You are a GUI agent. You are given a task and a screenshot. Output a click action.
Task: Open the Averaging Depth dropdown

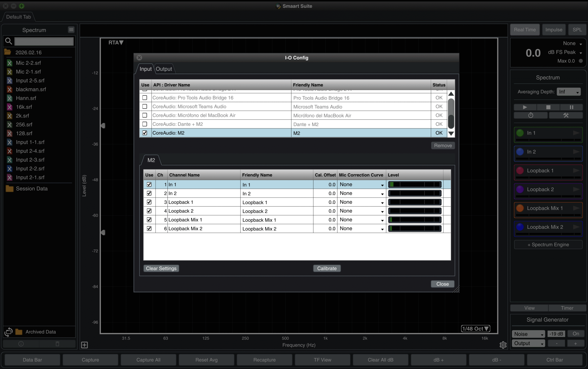568,92
